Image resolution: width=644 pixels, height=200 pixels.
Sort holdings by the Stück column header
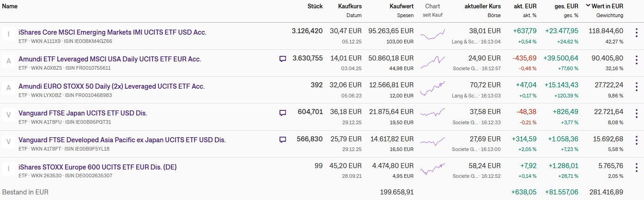point(315,6)
